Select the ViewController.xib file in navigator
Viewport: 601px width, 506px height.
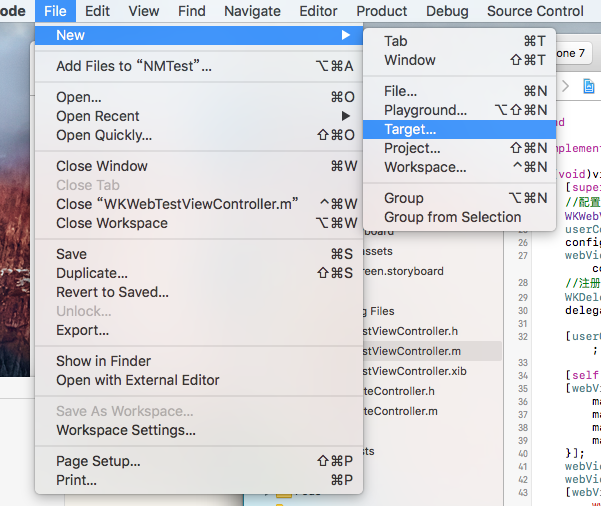pos(415,371)
